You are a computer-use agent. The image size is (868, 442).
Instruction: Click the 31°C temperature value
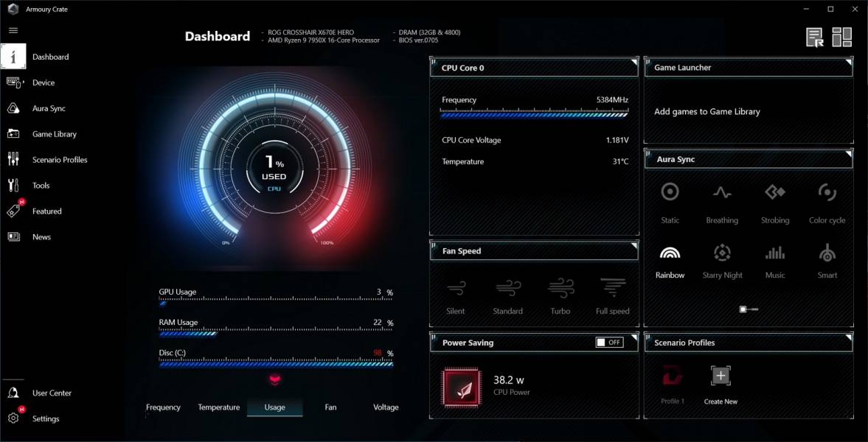pos(620,162)
